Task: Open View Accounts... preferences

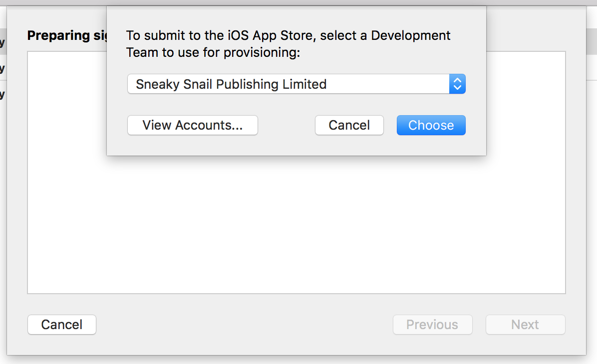Action: point(192,125)
